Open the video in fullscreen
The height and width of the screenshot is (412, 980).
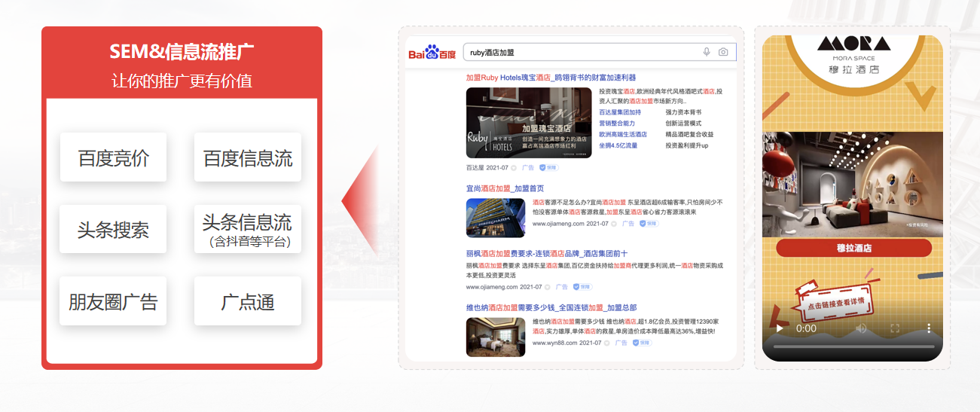[x=896, y=328]
